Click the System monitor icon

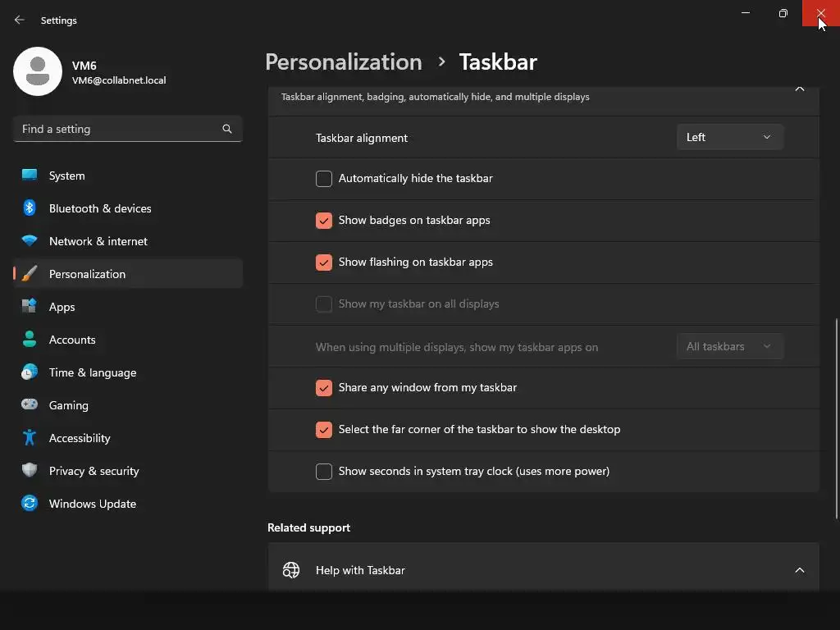pyautogui.click(x=30, y=176)
